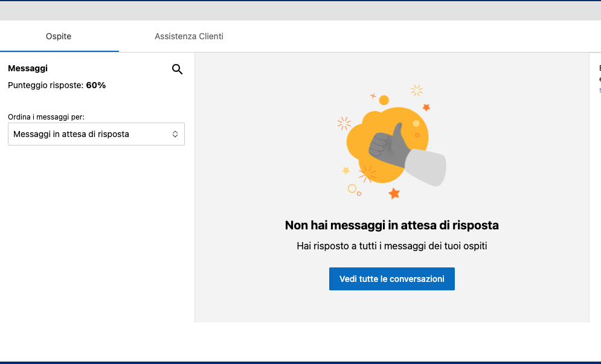Open the message search magnifier icon
The image size is (601, 364).
(177, 69)
